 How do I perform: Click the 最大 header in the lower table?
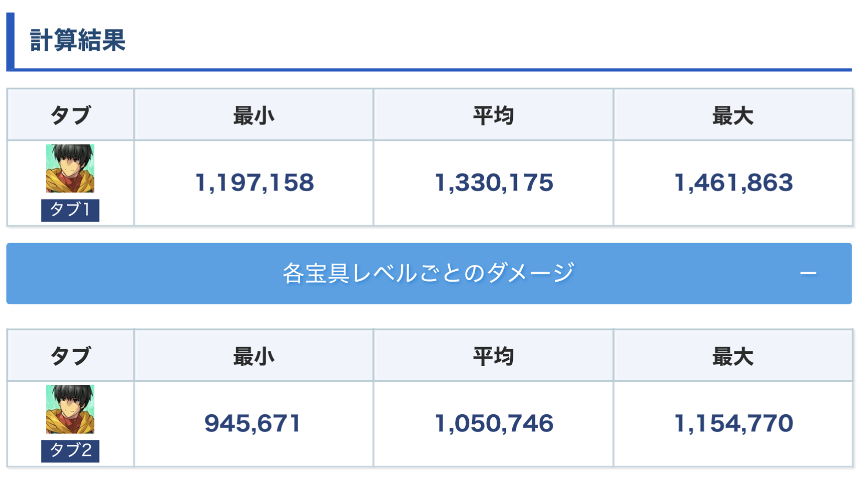point(732,356)
